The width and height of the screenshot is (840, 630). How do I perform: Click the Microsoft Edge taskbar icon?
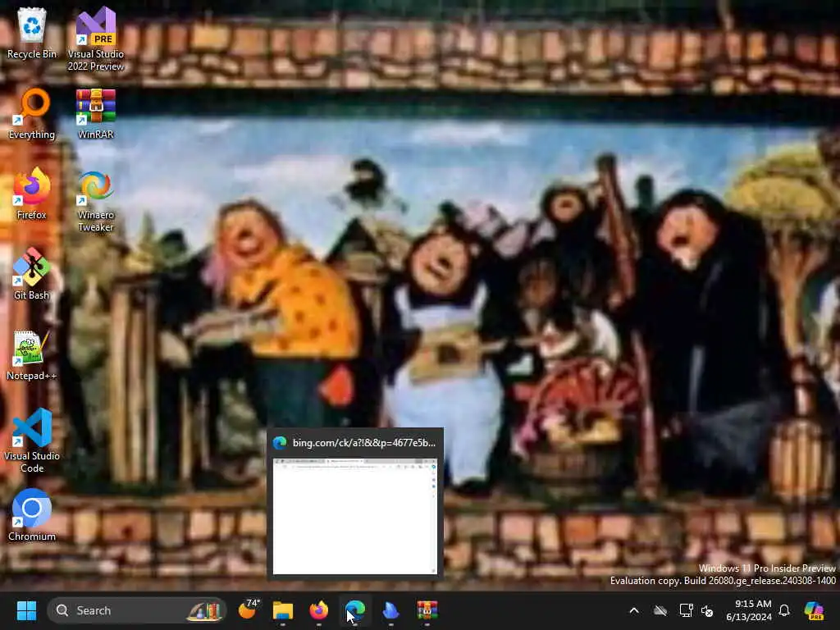pyautogui.click(x=354, y=610)
